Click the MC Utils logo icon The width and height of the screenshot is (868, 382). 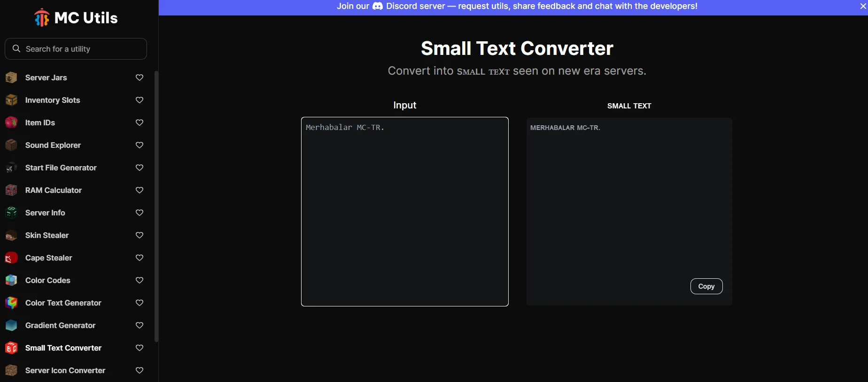coord(42,18)
